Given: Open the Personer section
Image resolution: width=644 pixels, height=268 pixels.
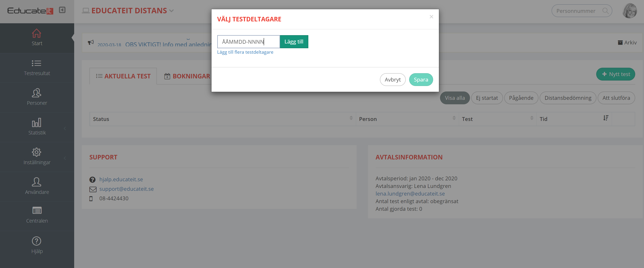Looking at the screenshot, I should click(x=37, y=97).
